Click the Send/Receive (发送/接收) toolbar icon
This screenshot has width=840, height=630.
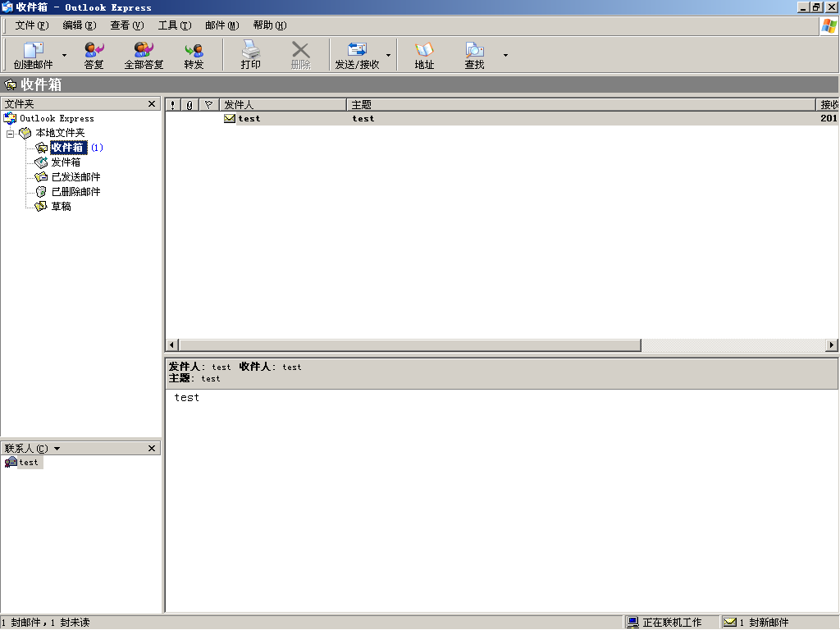(357, 55)
